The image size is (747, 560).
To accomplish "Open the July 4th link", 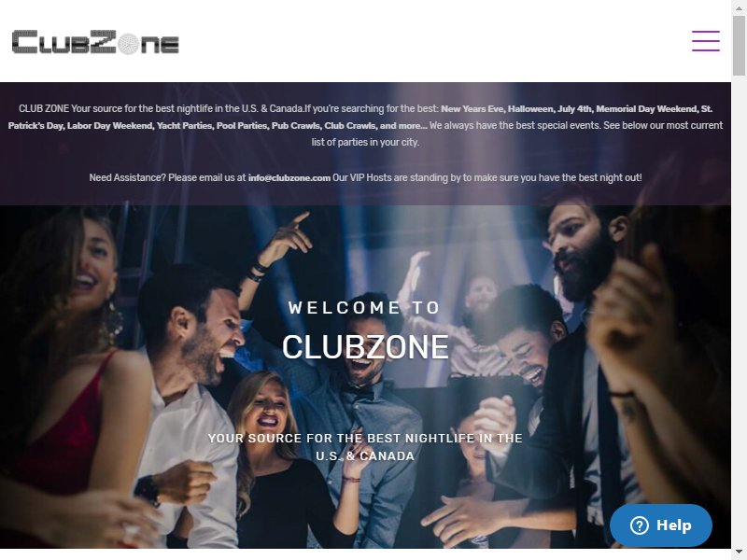I will point(574,109).
